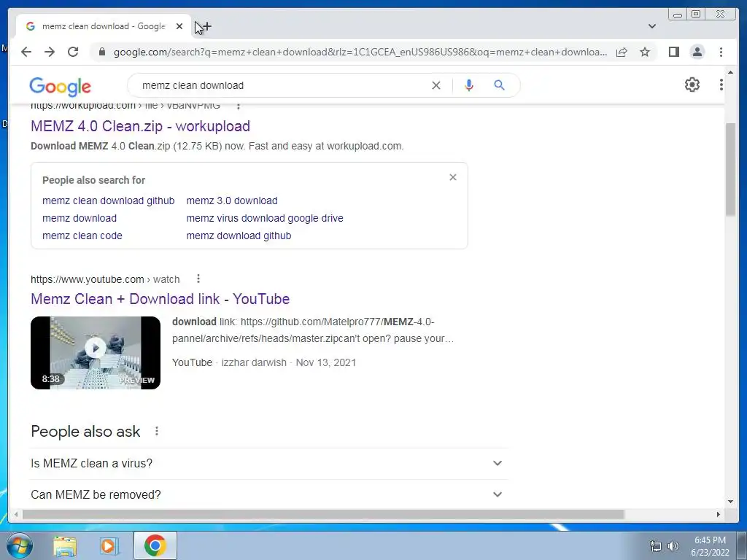Go back with the browser back arrow
The height and width of the screenshot is (560, 747).
26,52
